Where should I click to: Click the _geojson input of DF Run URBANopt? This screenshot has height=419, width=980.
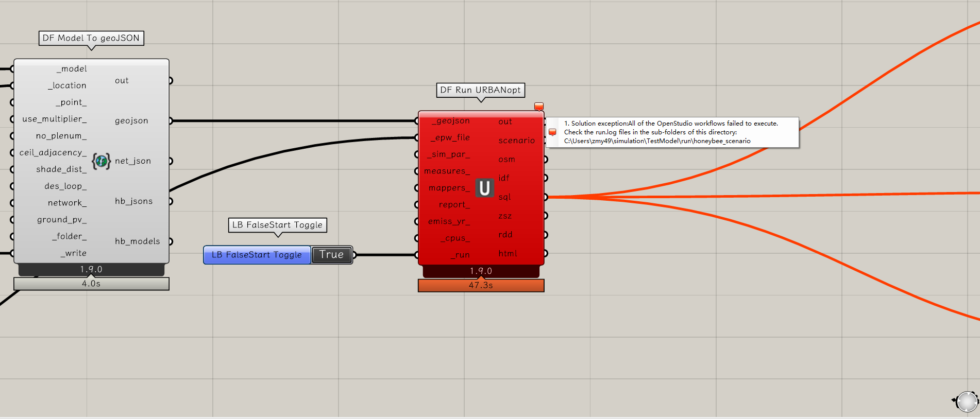coord(452,121)
